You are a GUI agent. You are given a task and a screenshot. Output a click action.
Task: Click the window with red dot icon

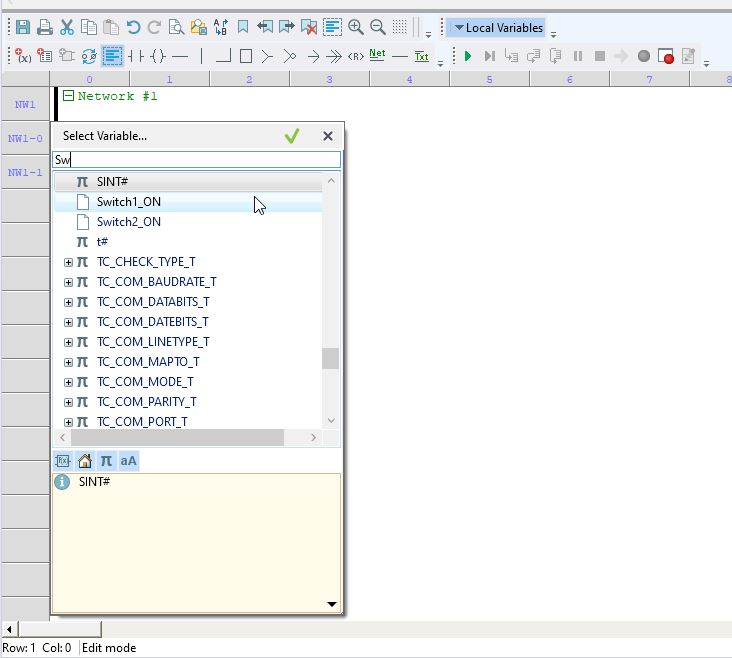coord(666,56)
